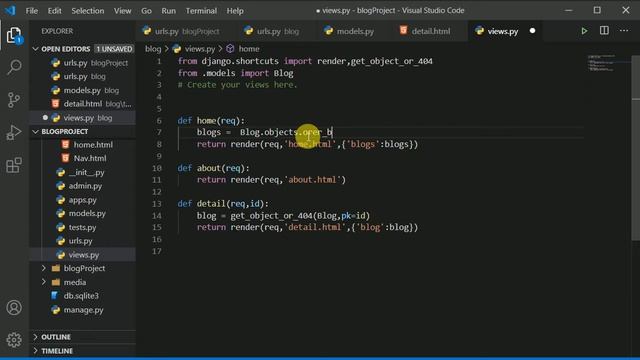Open the View menu
Image resolution: width=640 pixels, height=360 pixels.
pyautogui.click(x=122, y=11)
